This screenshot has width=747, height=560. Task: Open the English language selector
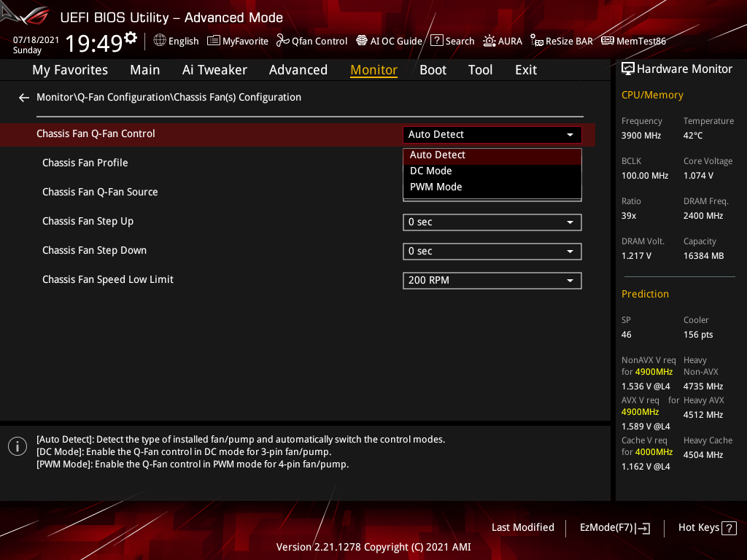click(x=175, y=41)
